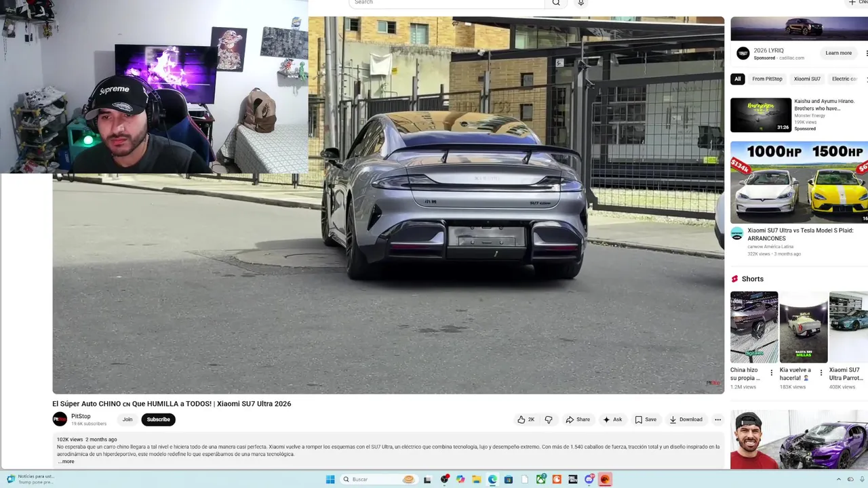Show hidden system tray icons chevron
The image size is (868, 488).
point(838,479)
